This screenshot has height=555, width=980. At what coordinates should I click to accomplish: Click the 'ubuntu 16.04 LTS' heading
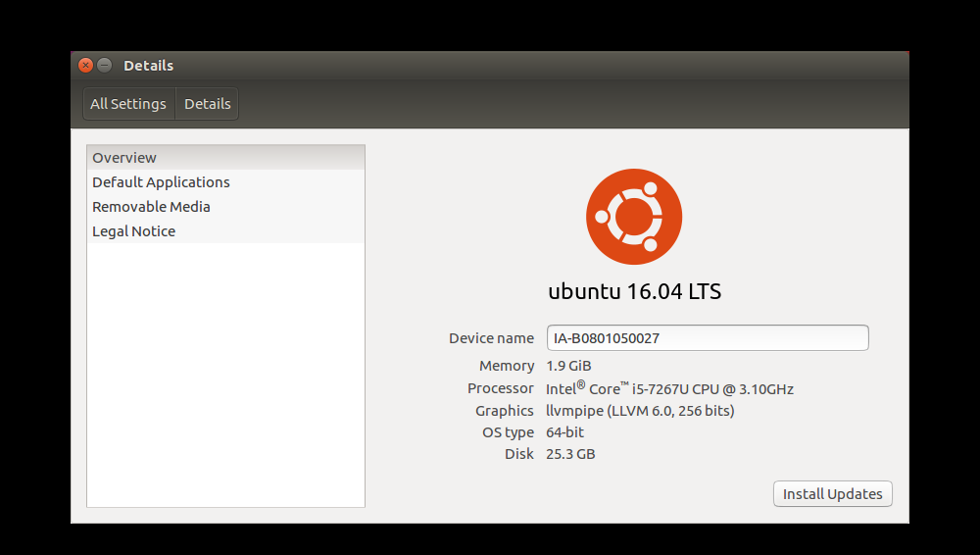point(634,291)
